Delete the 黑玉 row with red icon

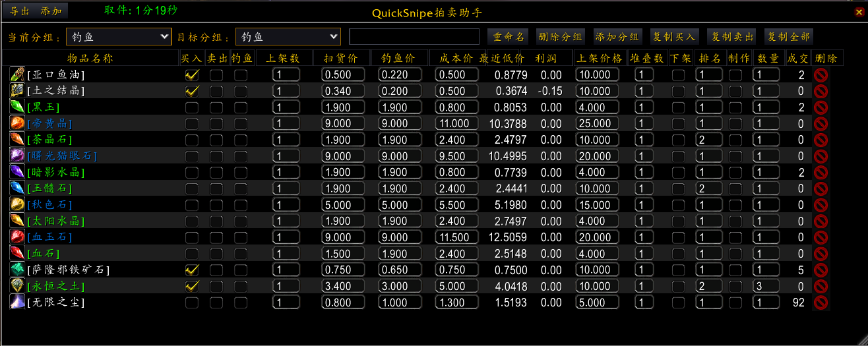[821, 107]
